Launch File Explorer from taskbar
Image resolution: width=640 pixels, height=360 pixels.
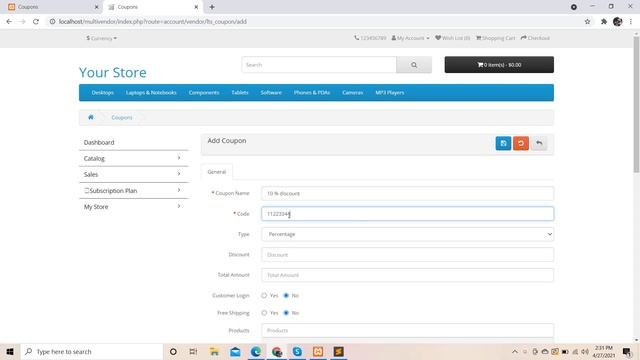(214, 351)
